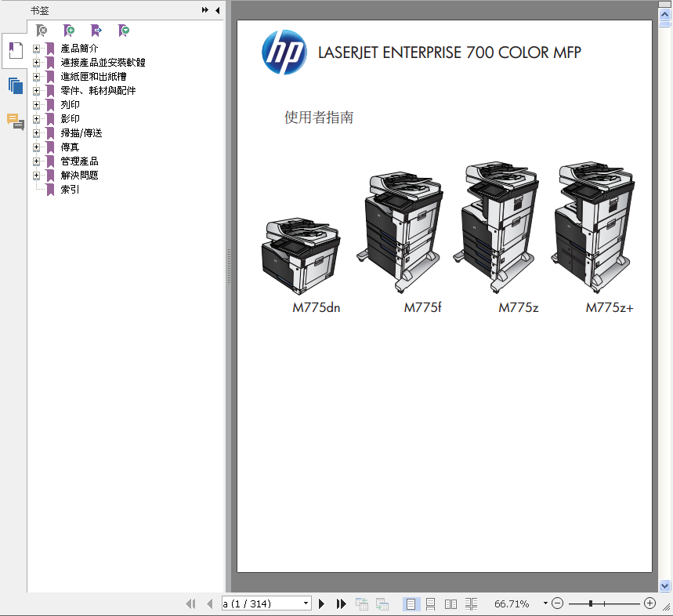The height and width of the screenshot is (616, 673).
Task: Open the 索引 bookmark
Action: (70, 190)
